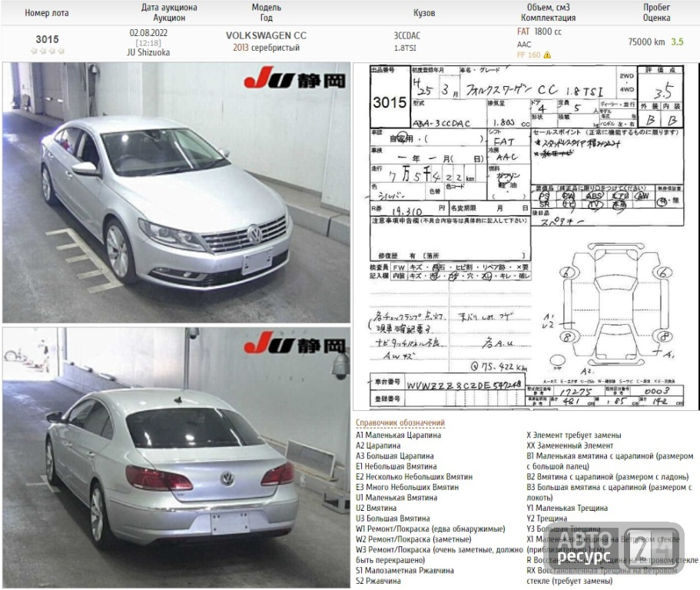Click the 'серебристый' color text
700x590 pixels.
[x=275, y=48]
